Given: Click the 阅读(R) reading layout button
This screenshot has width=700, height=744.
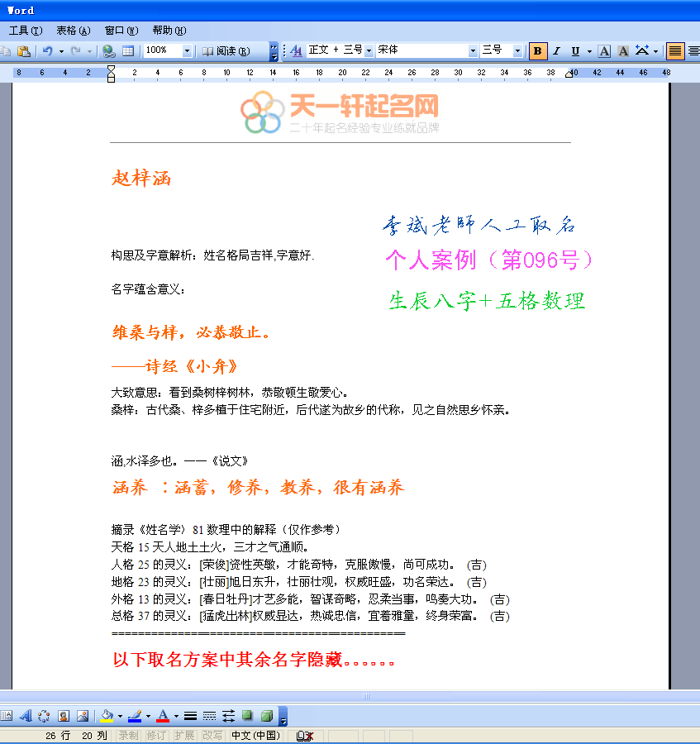Looking at the screenshot, I should 226,51.
